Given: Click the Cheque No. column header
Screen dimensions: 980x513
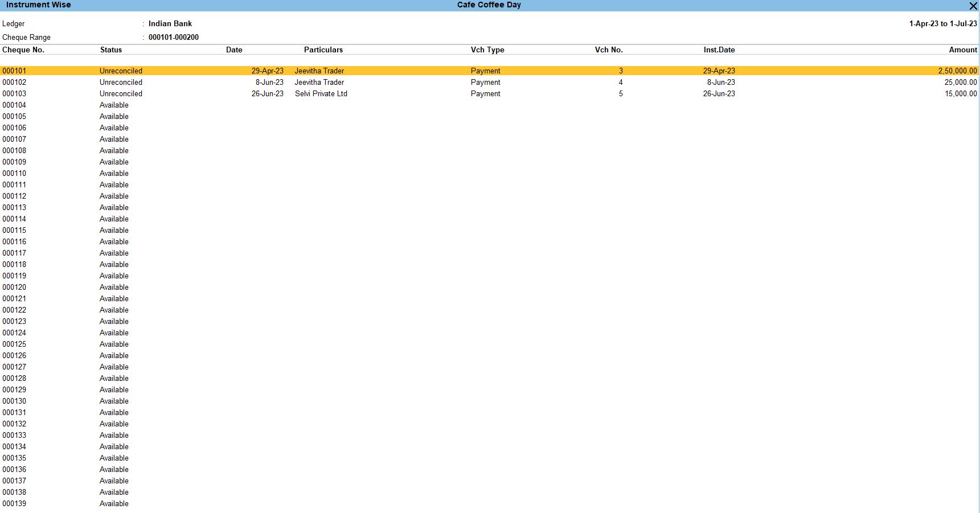Looking at the screenshot, I should click(23, 50).
